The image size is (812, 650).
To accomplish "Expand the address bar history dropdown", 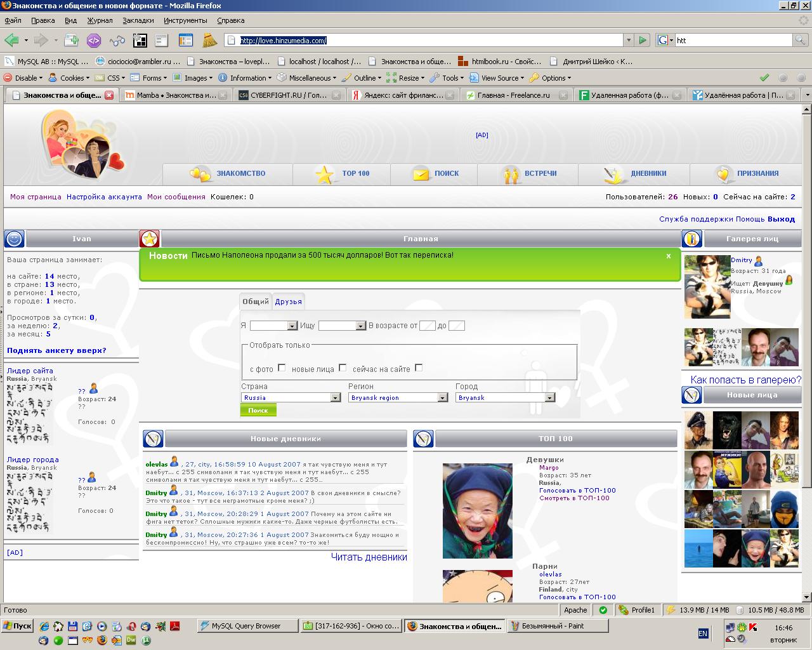I will pyautogui.click(x=629, y=40).
